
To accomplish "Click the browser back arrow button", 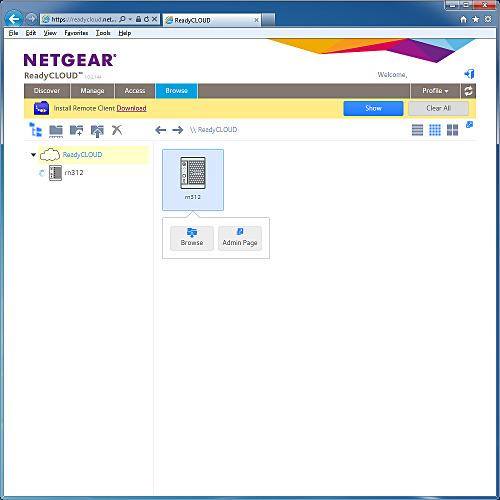I will coord(14,19).
